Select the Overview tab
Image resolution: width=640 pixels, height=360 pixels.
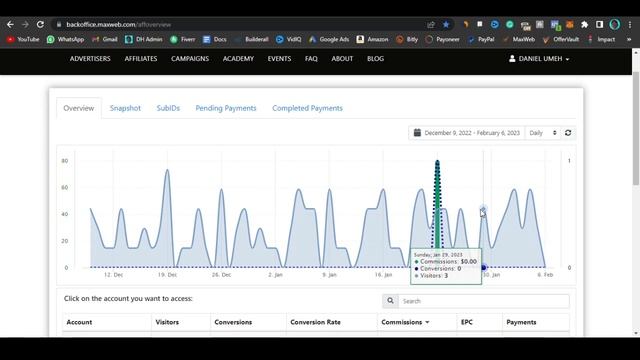click(x=79, y=108)
